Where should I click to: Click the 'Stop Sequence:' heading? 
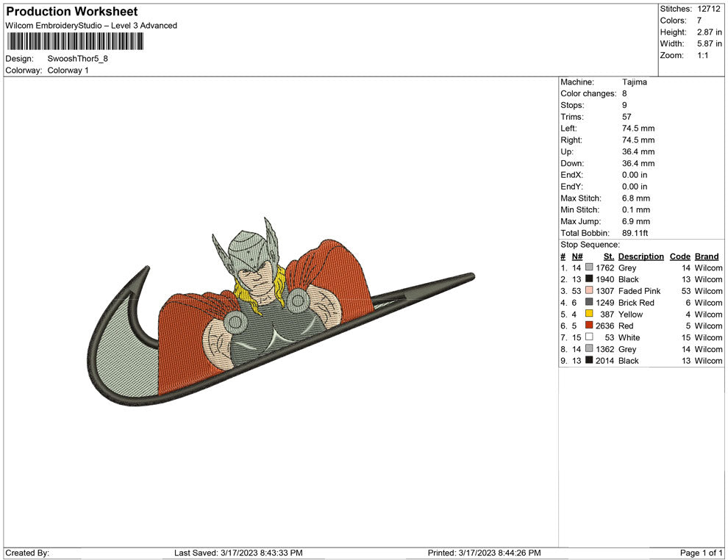point(590,245)
